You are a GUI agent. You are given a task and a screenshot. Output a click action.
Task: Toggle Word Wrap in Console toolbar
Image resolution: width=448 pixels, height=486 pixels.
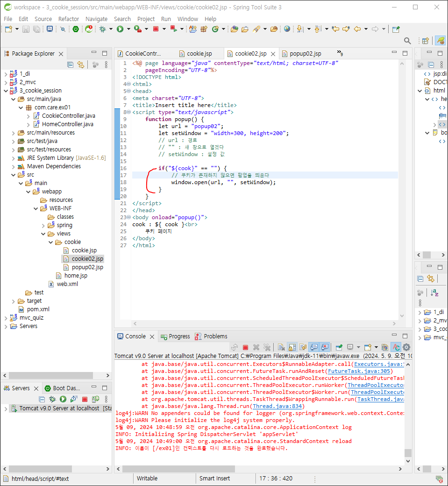[x=303, y=347]
